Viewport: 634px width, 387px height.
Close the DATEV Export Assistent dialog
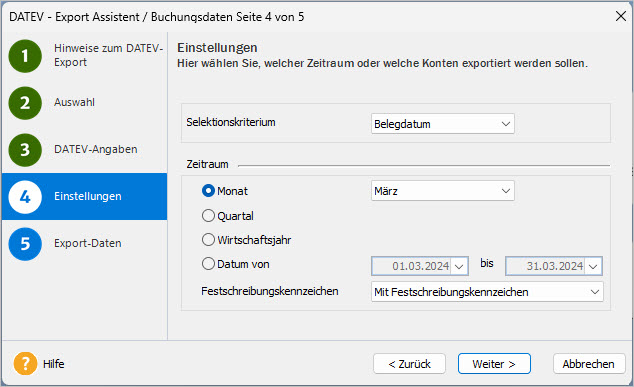(x=621, y=16)
